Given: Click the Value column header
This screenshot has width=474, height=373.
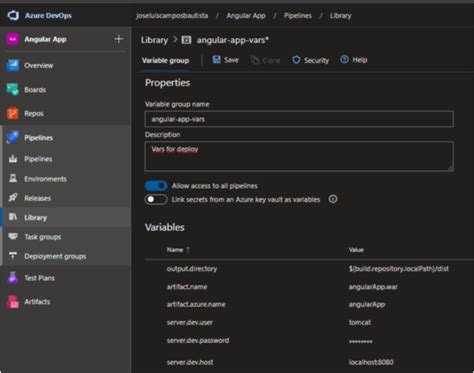Looking at the screenshot, I should (356, 250).
